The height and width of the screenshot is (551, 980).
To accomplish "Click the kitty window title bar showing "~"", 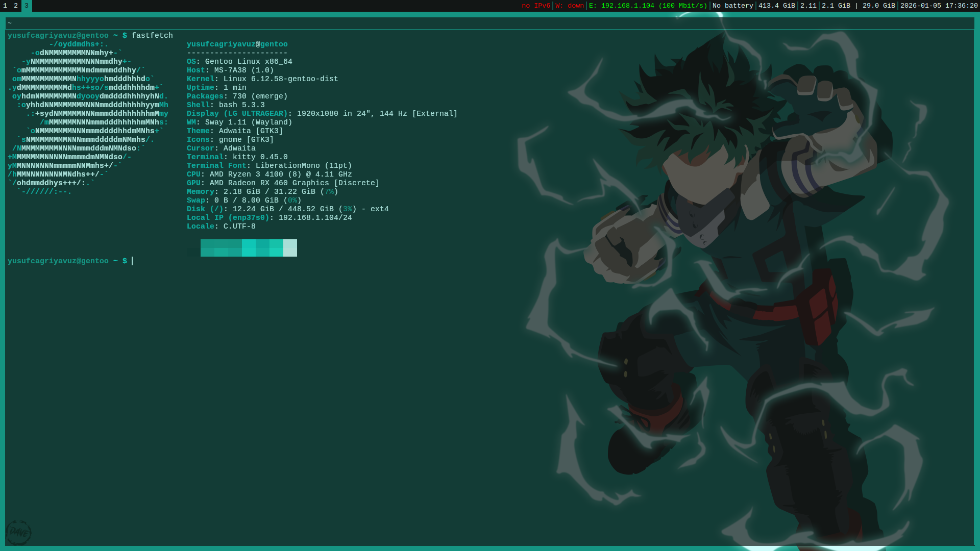I will tap(489, 23).
